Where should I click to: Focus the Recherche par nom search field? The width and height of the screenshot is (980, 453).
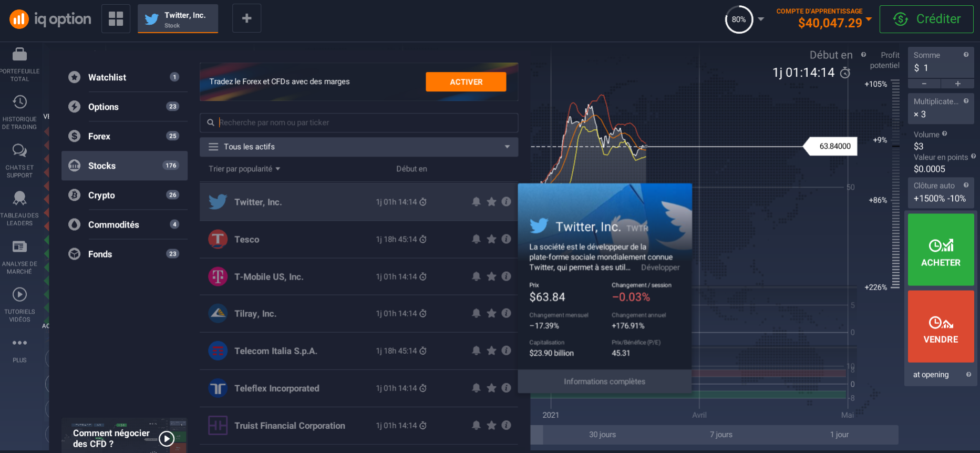(359, 122)
